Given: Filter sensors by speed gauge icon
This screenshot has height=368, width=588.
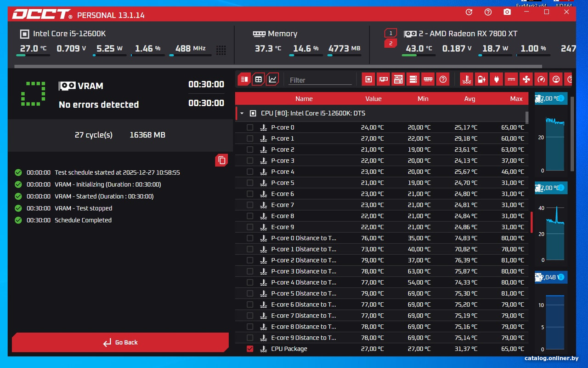Looking at the screenshot, I should click(541, 79).
